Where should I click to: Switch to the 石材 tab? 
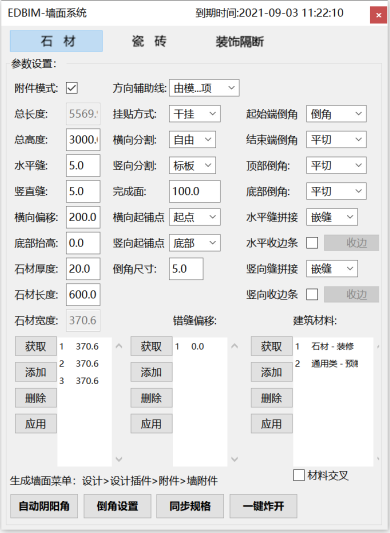(x=56, y=41)
